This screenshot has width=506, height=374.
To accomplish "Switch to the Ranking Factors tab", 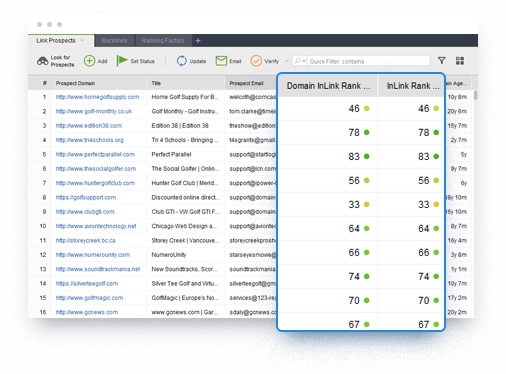I will tap(163, 41).
